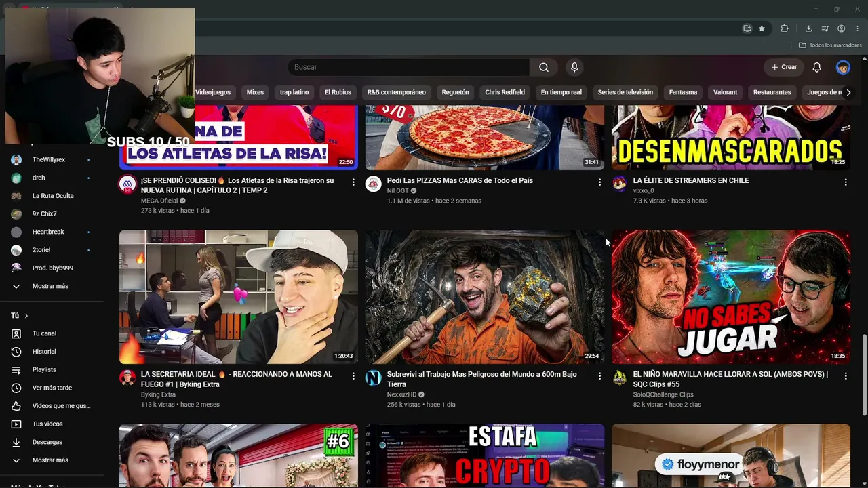Select the Reguetón chip
This screenshot has height=488, width=868.
[x=455, y=92]
